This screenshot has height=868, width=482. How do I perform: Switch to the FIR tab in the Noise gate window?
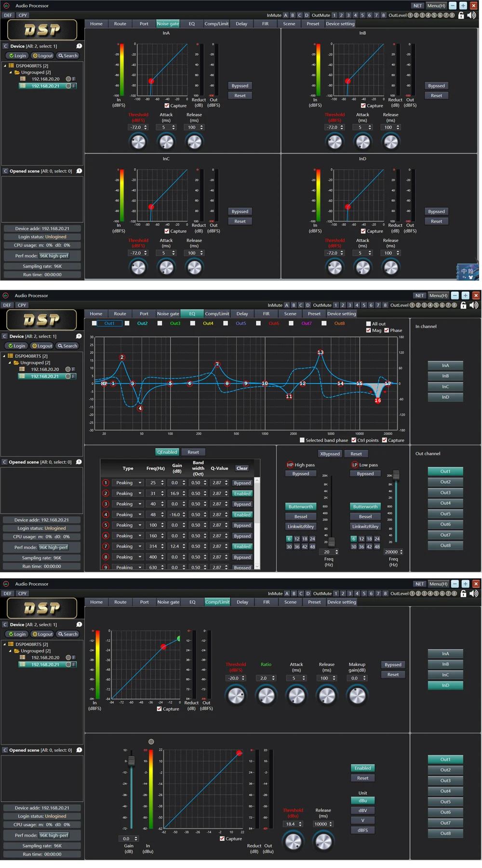[x=265, y=24]
